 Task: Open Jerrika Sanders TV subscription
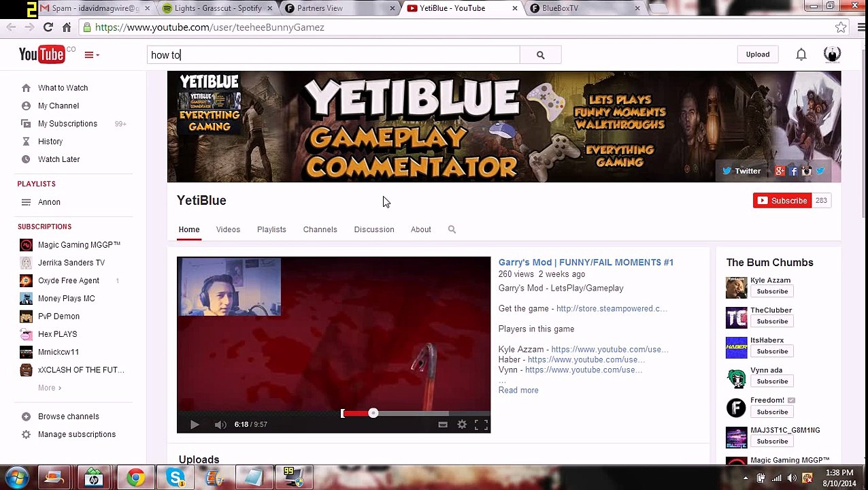pyautogui.click(x=71, y=263)
